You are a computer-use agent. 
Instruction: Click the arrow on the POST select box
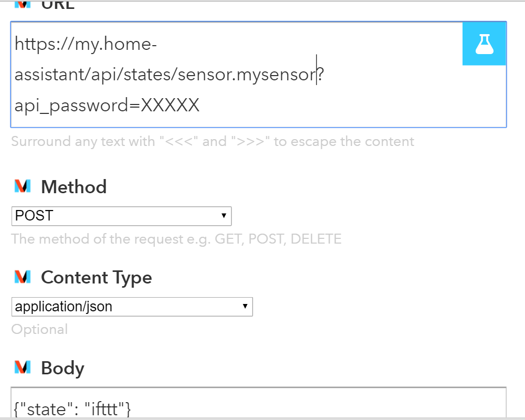click(x=224, y=216)
